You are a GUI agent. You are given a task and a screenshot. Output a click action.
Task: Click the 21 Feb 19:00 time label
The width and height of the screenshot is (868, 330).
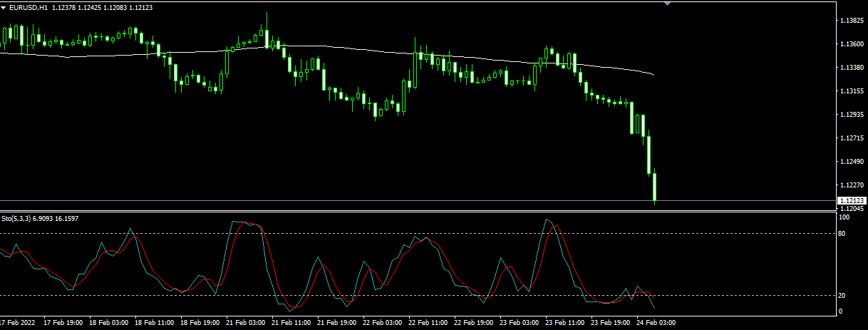(x=336, y=322)
